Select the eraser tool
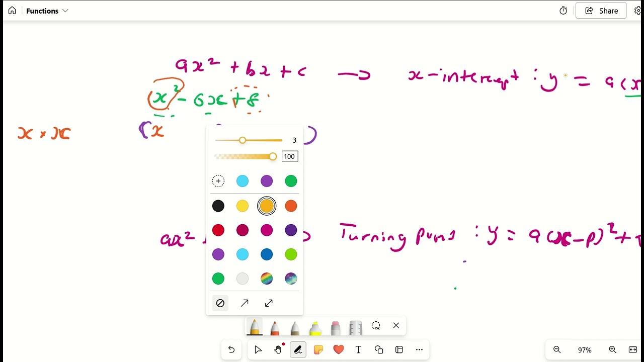This screenshot has width=644, height=362. pyautogui.click(x=336, y=328)
